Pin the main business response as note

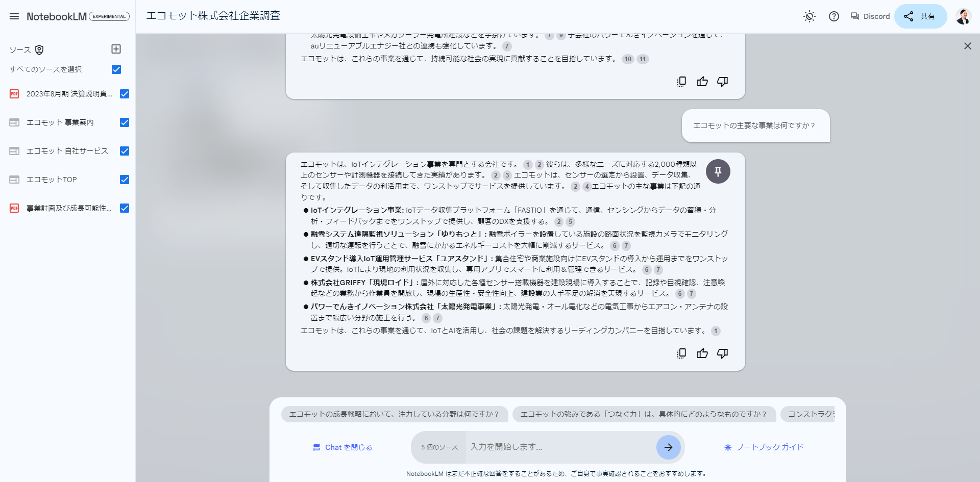point(718,171)
